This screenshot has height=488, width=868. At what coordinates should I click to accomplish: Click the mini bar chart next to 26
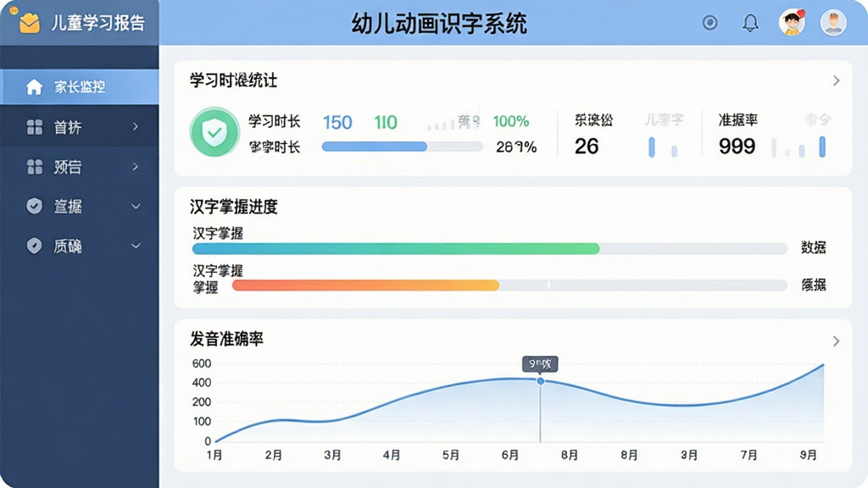click(x=663, y=147)
